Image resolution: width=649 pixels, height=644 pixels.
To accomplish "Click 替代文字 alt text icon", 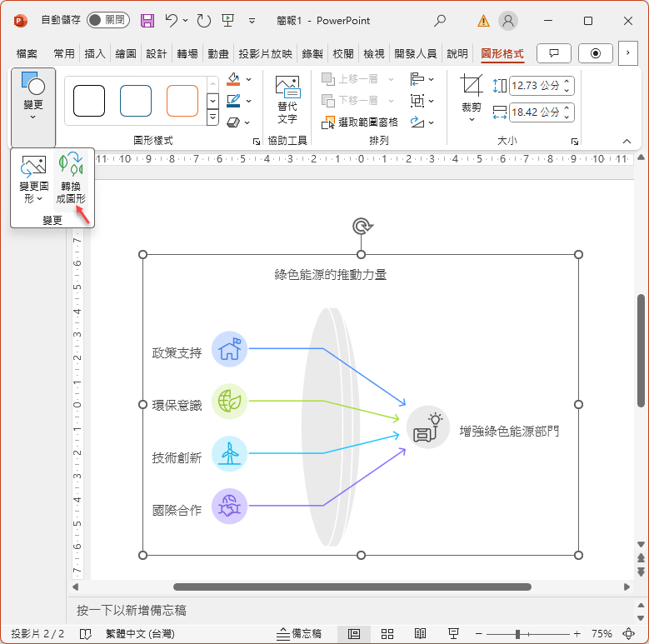I will tap(287, 100).
